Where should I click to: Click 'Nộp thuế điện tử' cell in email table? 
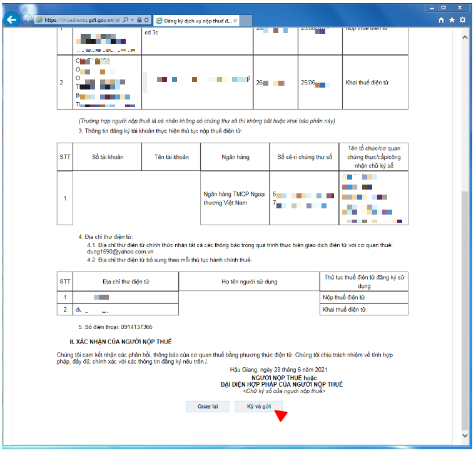[x=364, y=297]
